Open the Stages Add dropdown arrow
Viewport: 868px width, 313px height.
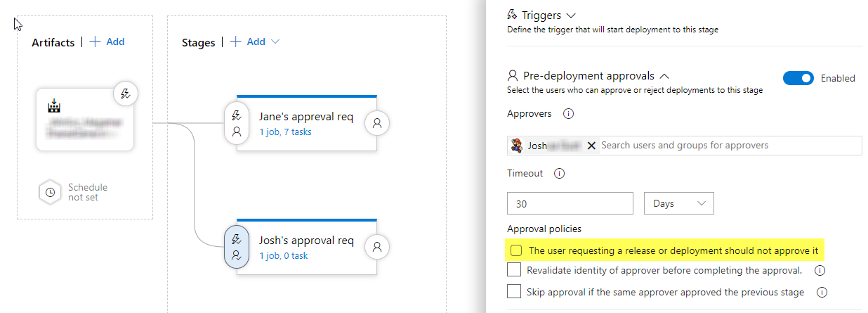tap(275, 42)
